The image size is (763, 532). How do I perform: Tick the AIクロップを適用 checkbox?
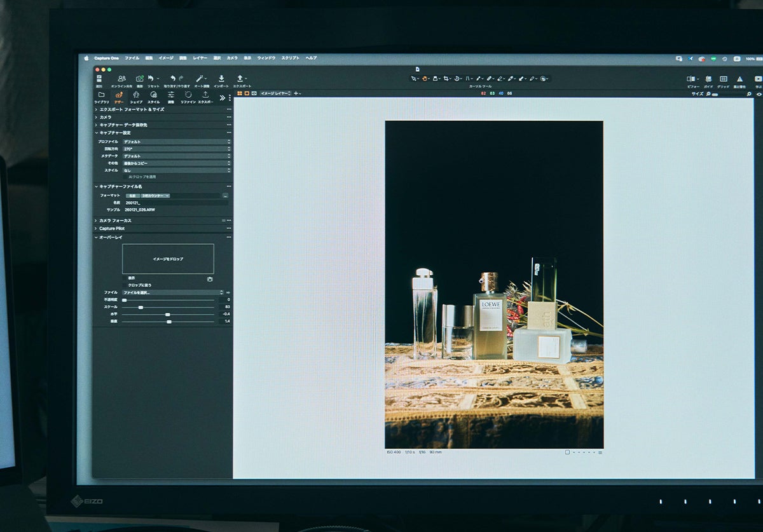(x=125, y=177)
